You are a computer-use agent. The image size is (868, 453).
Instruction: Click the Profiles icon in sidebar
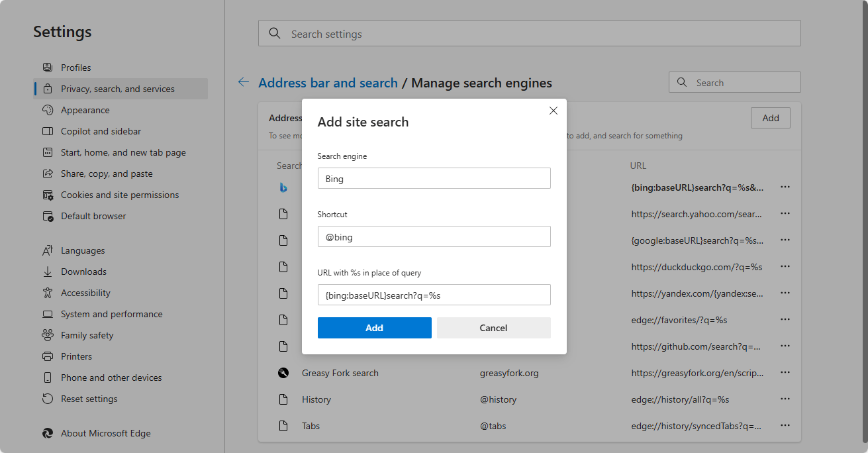[48, 68]
